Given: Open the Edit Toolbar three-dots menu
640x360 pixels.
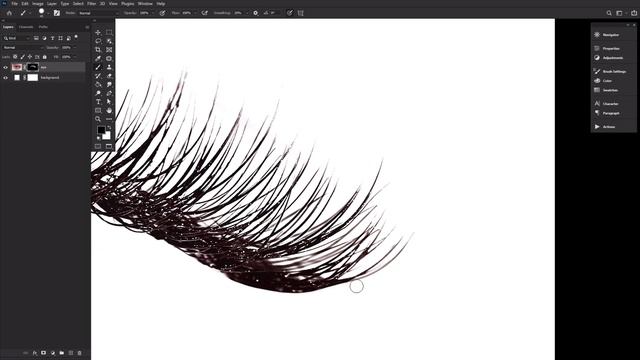Looking at the screenshot, I should click(109, 119).
